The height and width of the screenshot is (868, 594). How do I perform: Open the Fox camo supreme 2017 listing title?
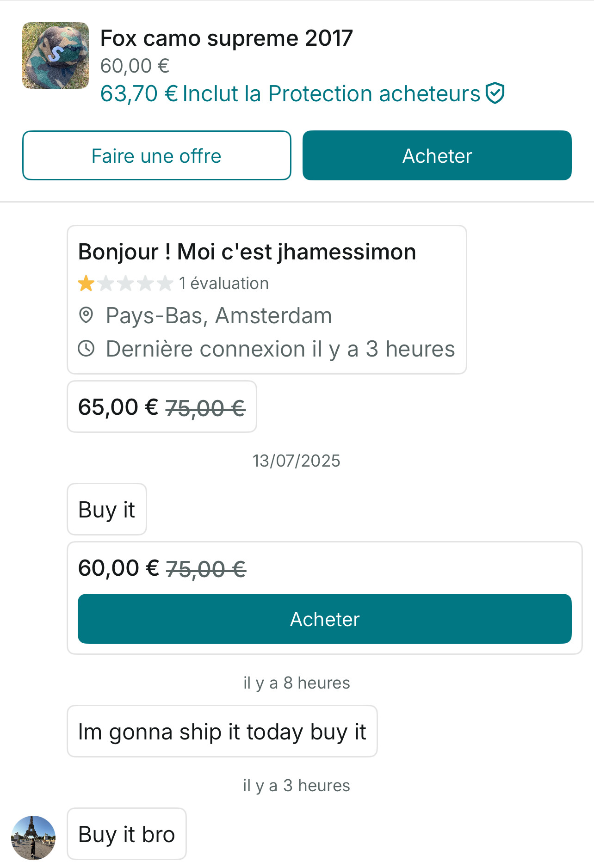(226, 38)
